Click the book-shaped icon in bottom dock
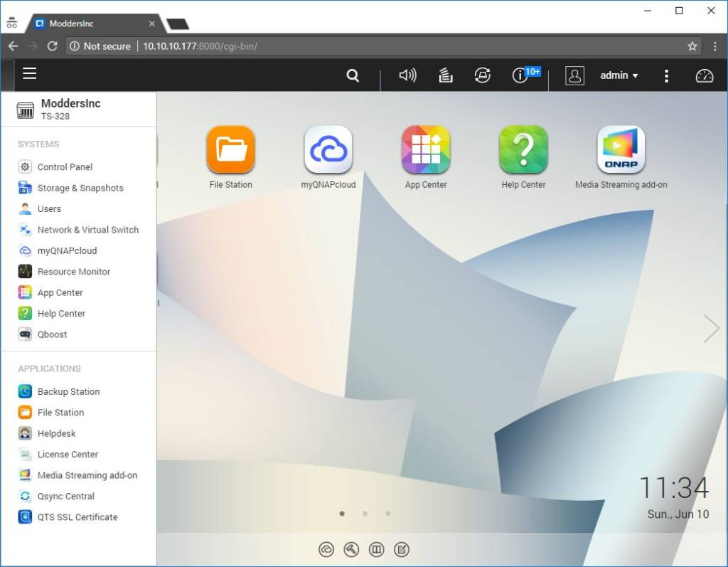Viewport: 728px width, 567px height. [377, 550]
